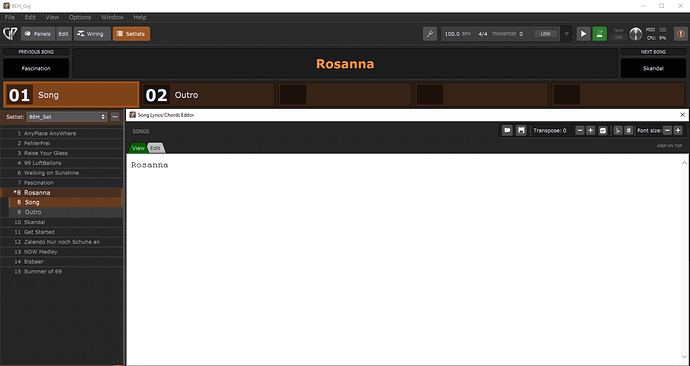Toggle Ableton LINK button
This screenshot has width=690, height=366.
tap(545, 34)
